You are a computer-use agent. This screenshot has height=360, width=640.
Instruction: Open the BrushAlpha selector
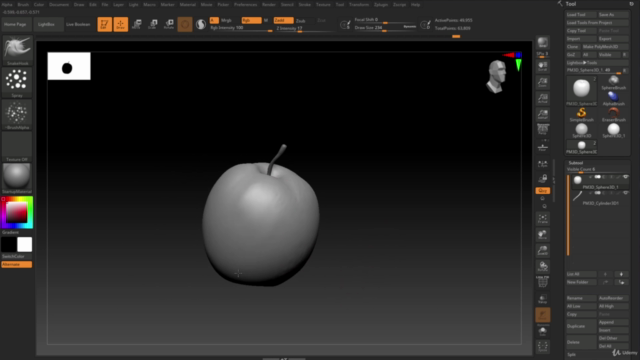(x=17, y=114)
